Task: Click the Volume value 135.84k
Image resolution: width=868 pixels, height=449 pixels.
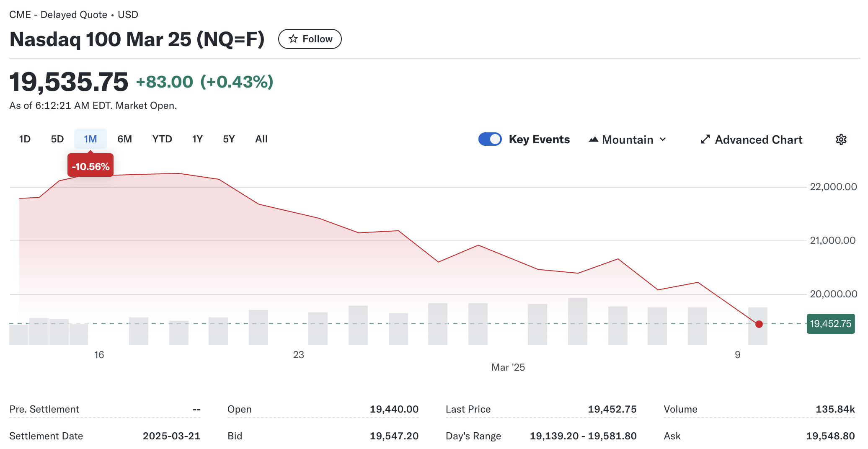Action: coord(835,409)
